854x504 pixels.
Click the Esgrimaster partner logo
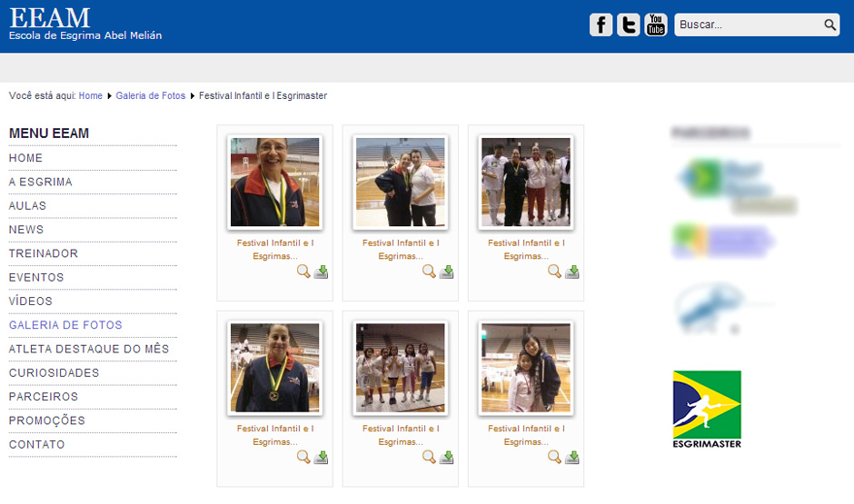[707, 409]
